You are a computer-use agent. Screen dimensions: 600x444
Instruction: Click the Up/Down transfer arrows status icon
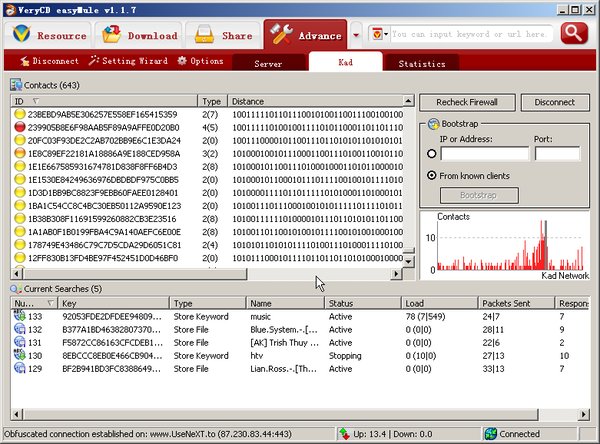[344, 434]
